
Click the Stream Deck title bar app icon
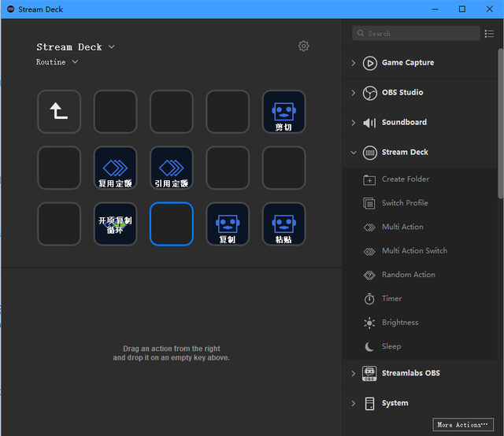click(10, 9)
